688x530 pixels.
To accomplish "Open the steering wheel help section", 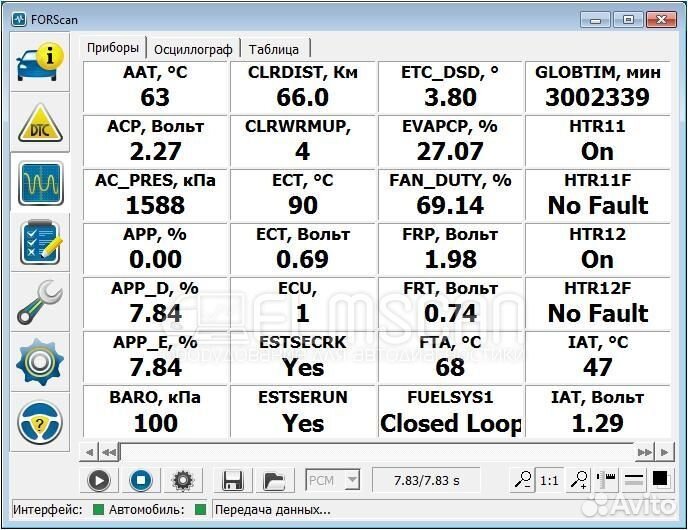I will point(40,422).
